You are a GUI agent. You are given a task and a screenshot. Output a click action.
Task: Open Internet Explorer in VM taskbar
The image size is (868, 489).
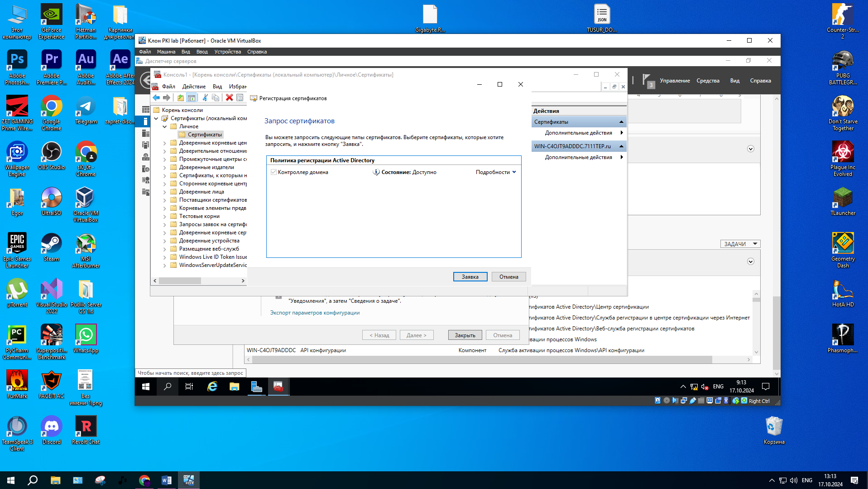[x=212, y=387]
